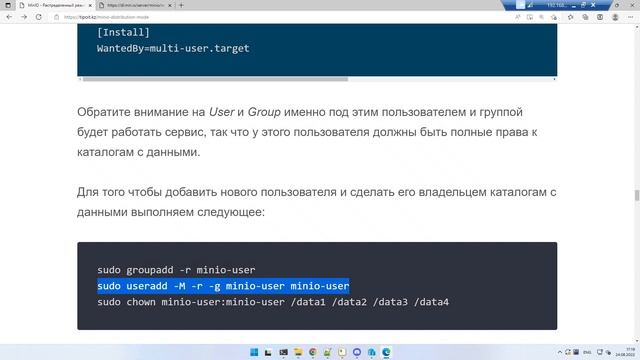Click the highlighted 'sudo useradd' command line
The height and width of the screenshot is (360, 640).
tap(223, 286)
